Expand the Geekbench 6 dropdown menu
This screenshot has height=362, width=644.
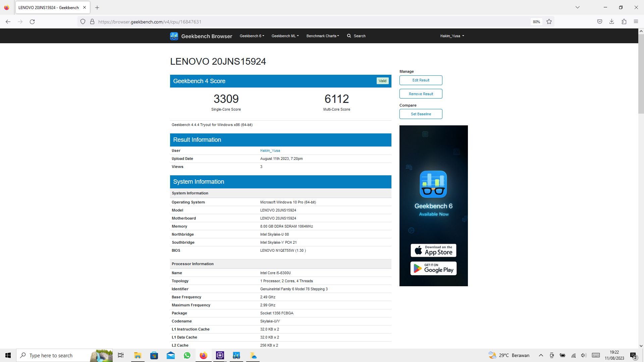252,36
